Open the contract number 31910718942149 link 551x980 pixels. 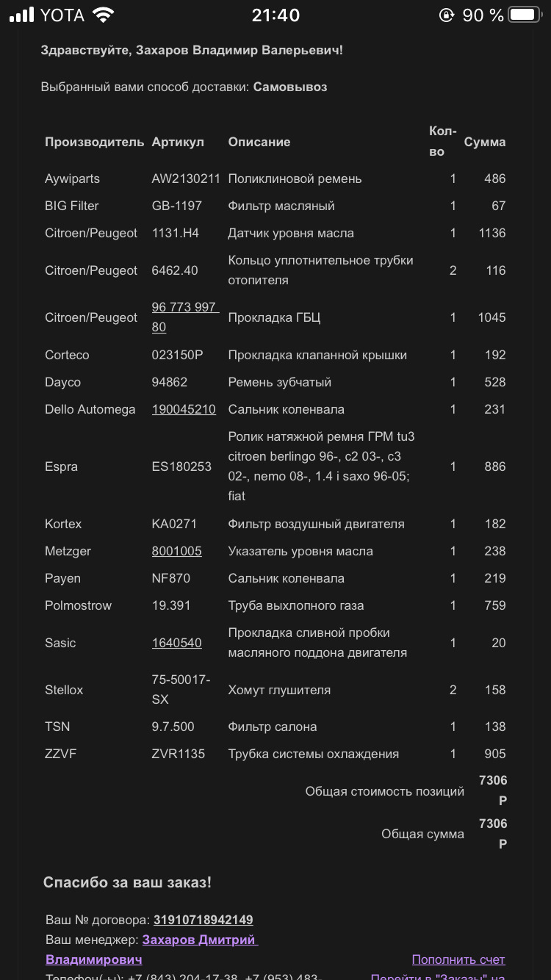204,919
